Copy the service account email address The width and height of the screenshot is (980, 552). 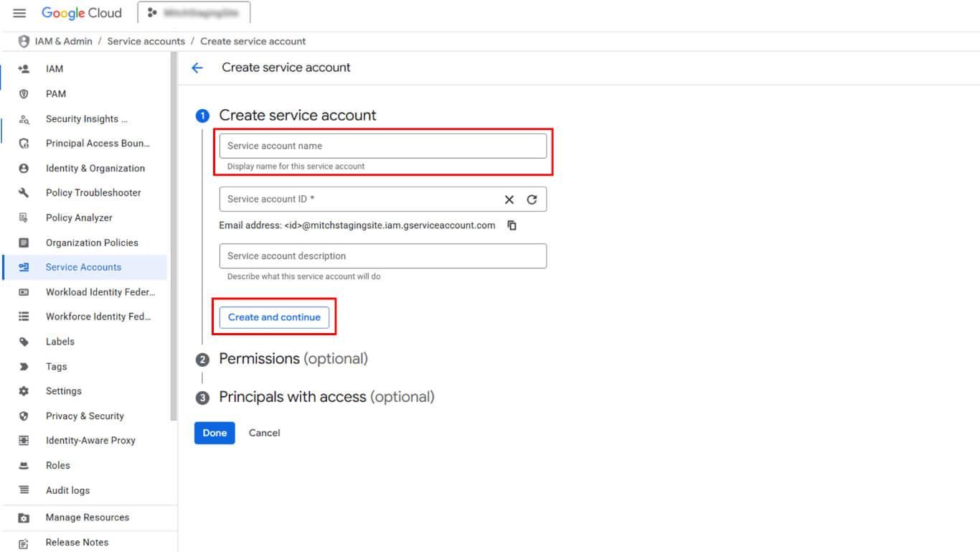(512, 225)
